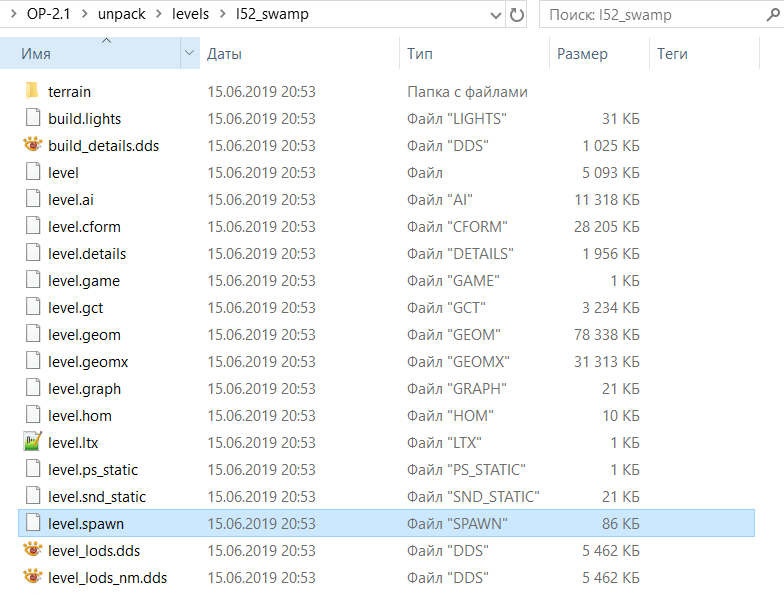Image resolution: width=784 pixels, height=595 pixels.
Task: Select the level.spawn file name
Action: pyautogui.click(x=86, y=524)
